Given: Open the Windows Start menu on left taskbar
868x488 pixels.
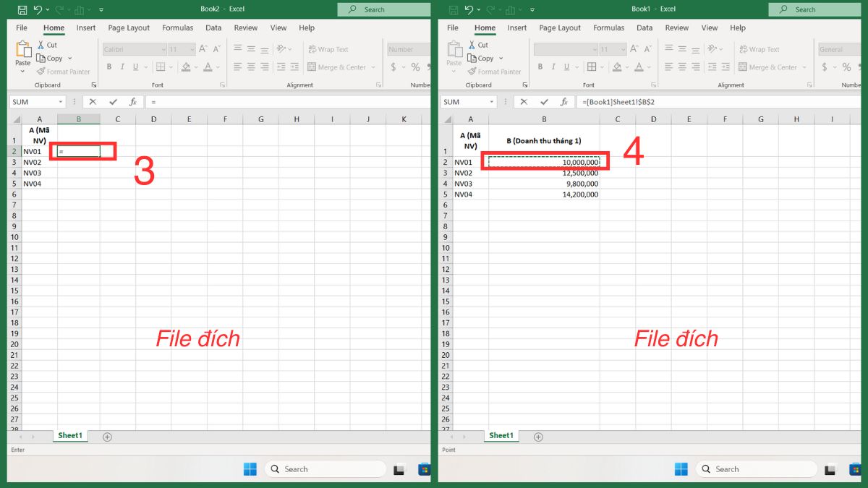Looking at the screenshot, I should pyautogui.click(x=250, y=469).
